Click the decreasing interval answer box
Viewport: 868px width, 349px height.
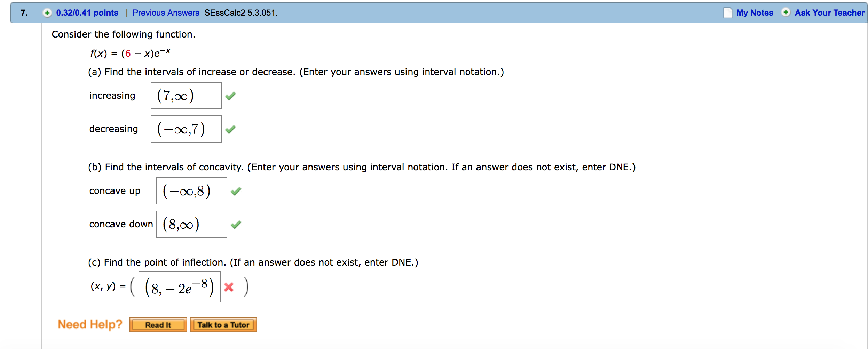[186, 129]
